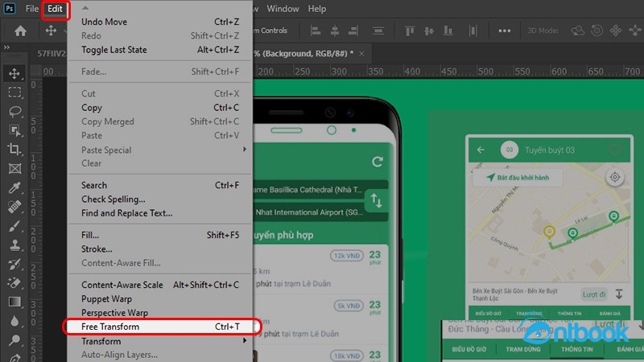Choose Content-Aware Scale entry

pos(160,285)
